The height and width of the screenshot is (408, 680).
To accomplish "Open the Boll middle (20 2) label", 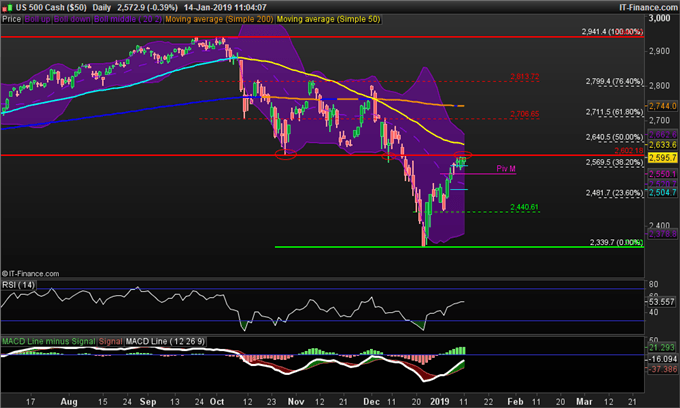I will coord(128,19).
